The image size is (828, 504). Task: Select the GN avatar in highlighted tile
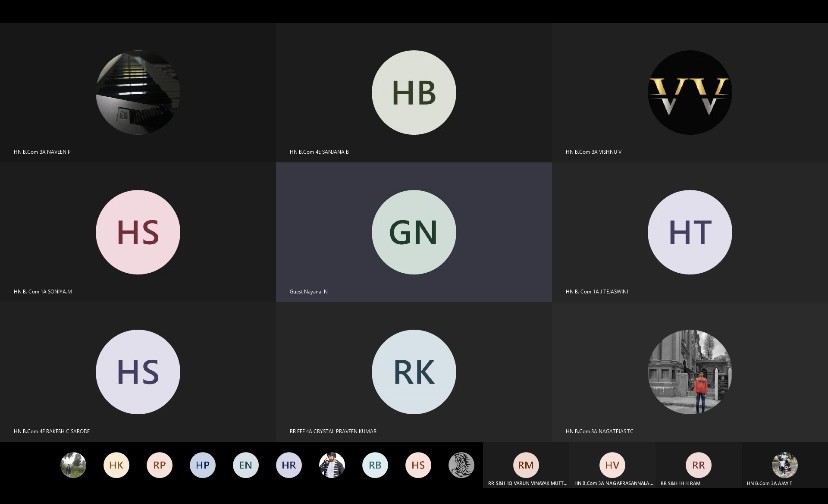[x=413, y=232]
